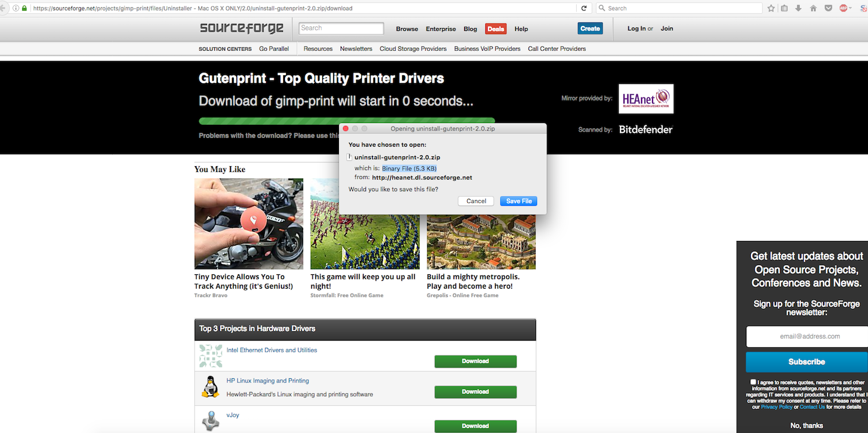Open the vJoy project link
This screenshot has height=433, width=868.
click(x=233, y=415)
